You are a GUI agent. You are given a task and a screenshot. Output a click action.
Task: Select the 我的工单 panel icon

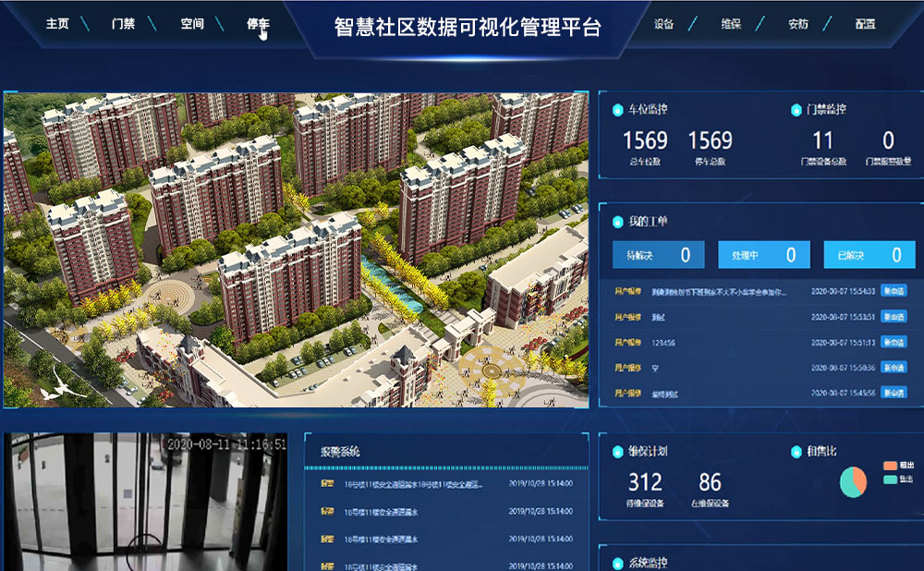coord(617,221)
